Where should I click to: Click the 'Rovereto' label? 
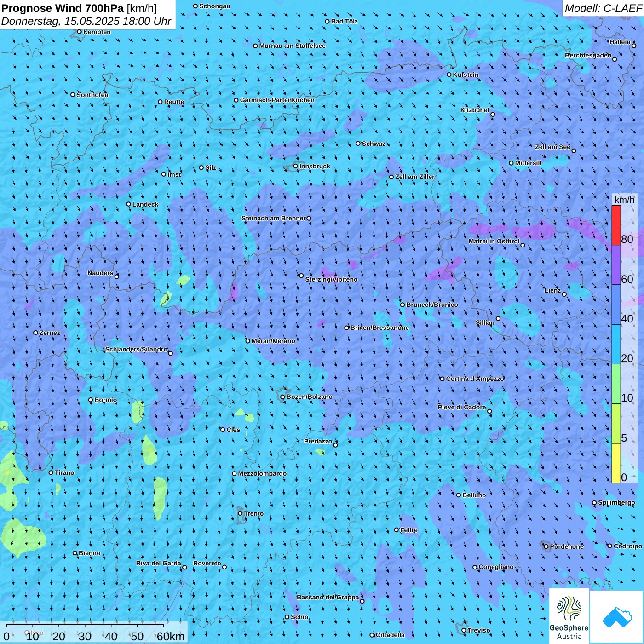tap(207, 563)
